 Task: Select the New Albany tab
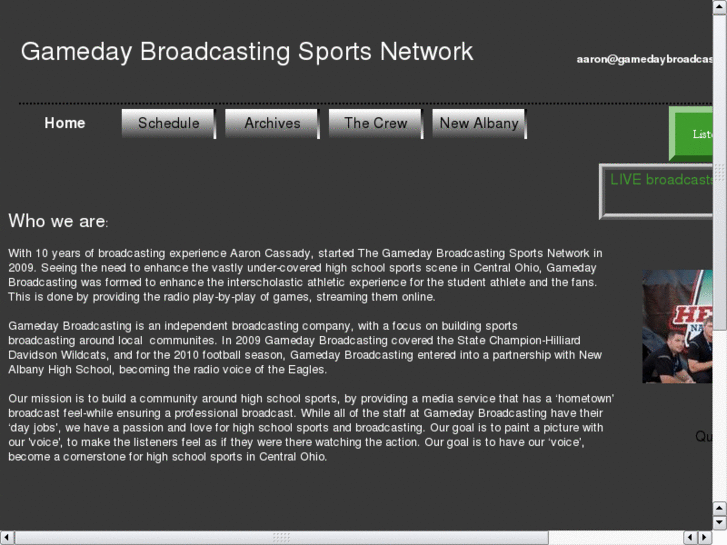479,123
